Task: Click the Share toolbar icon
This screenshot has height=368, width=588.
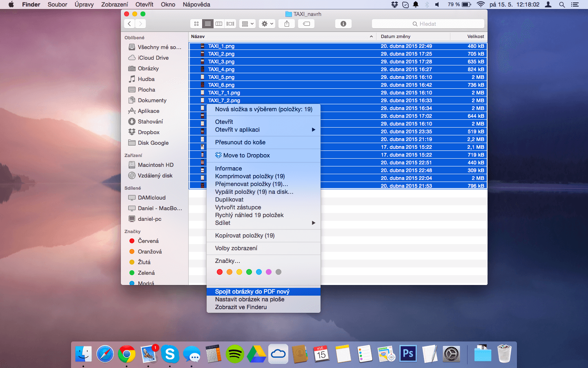Action: pyautogui.click(x=287, y=24)
